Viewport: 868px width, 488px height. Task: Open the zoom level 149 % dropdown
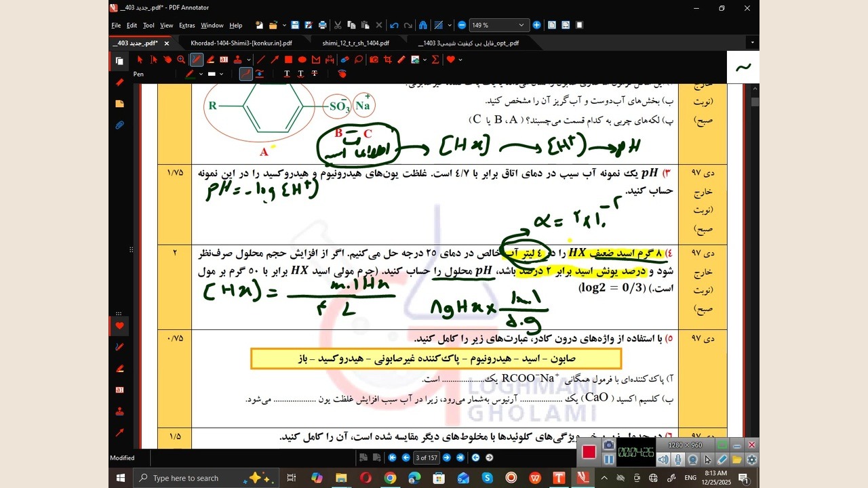[x=521, y=25]
